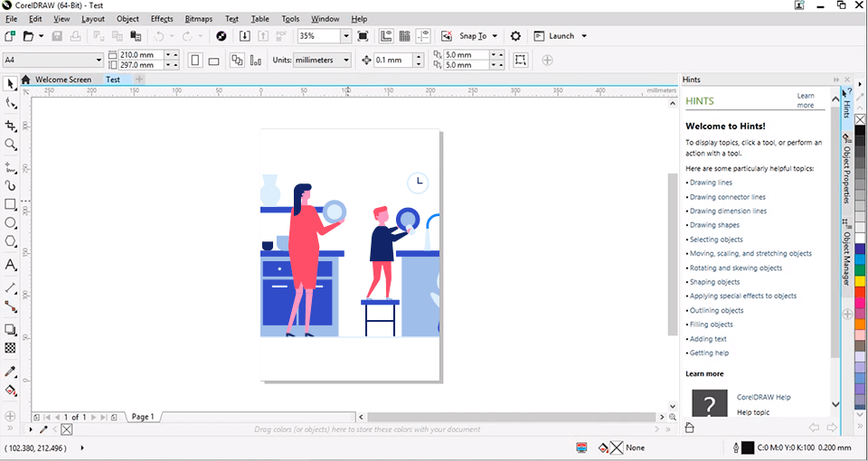This screenshot has height=461, width=868.
Task: Choose the Rectangle tool
Action: click(x=11, y=204)
